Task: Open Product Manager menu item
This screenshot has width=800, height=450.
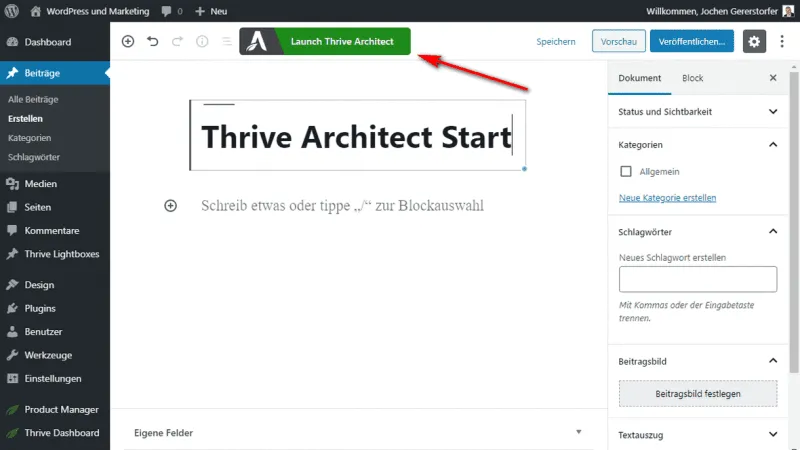Action: pyautogui.click(x=55, y=409)
